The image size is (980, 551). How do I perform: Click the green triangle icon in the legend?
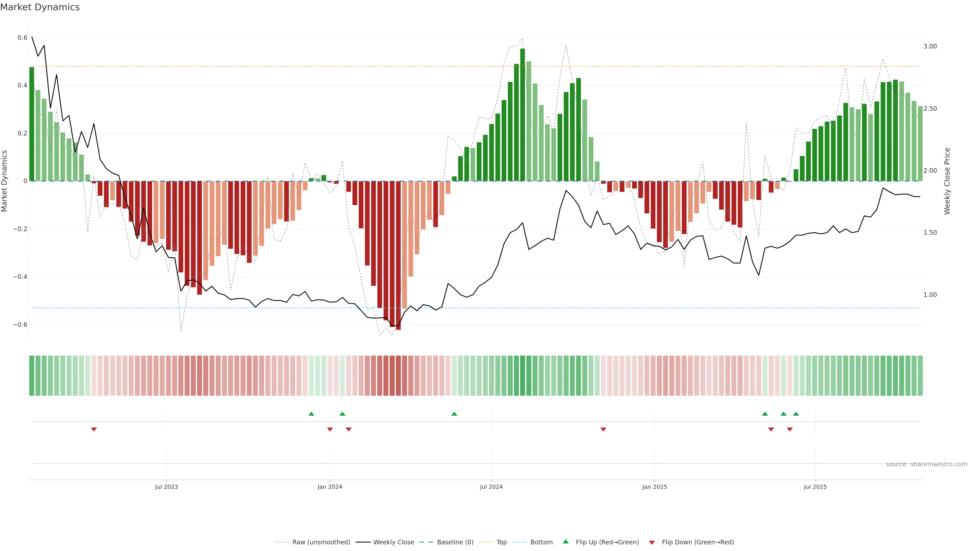566,542
